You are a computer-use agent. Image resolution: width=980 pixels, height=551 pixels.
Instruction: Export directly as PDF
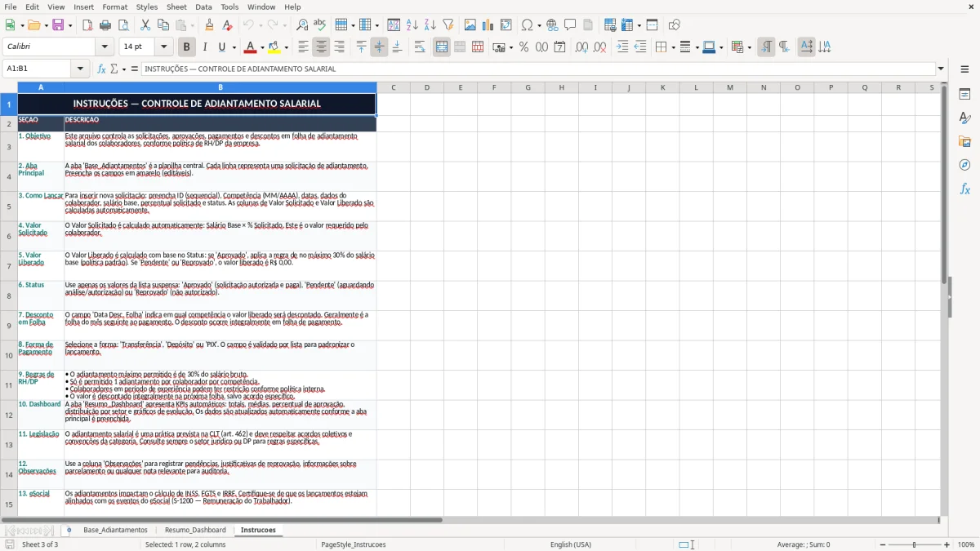click(x=87, y=25)
